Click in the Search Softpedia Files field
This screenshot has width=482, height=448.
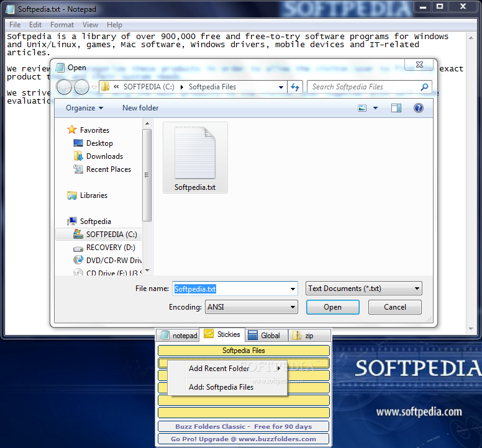pyautogui.click(x=364, y=87)
